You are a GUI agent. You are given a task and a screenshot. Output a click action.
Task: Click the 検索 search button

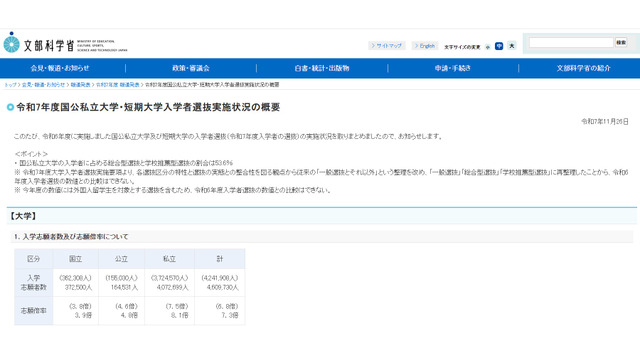point(621,42)
